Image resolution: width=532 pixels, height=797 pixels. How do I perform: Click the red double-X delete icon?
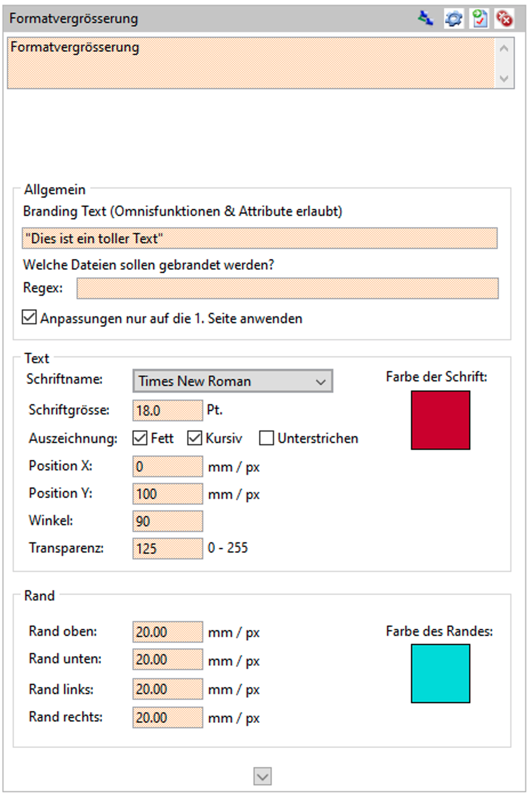505,18
